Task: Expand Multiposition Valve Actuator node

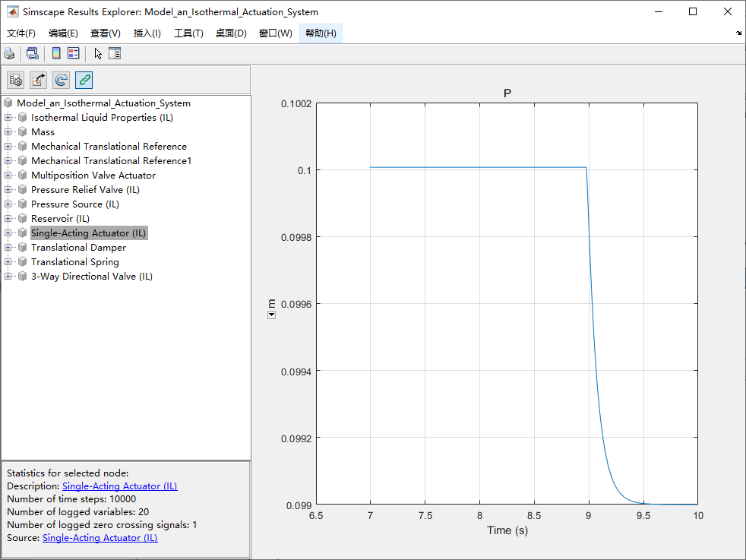Action: (x=8, y=175)
